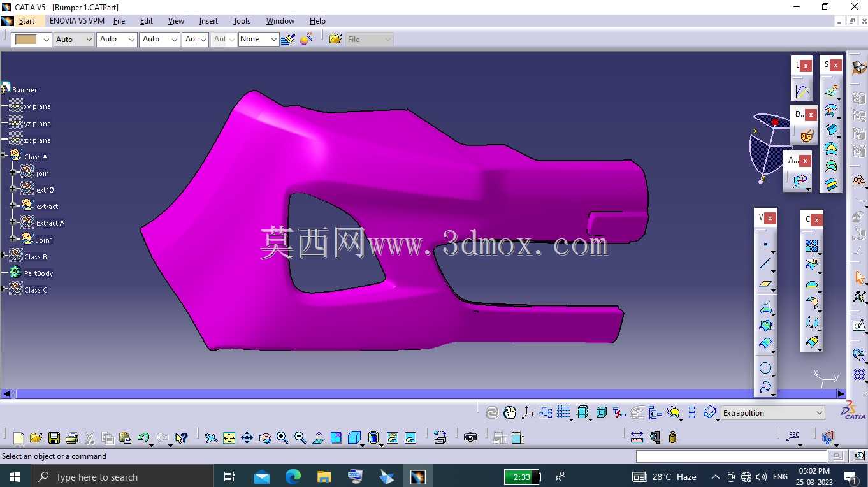Click the command input field
This screenshot has height=487, width=868.
click(x=732, y=456)
